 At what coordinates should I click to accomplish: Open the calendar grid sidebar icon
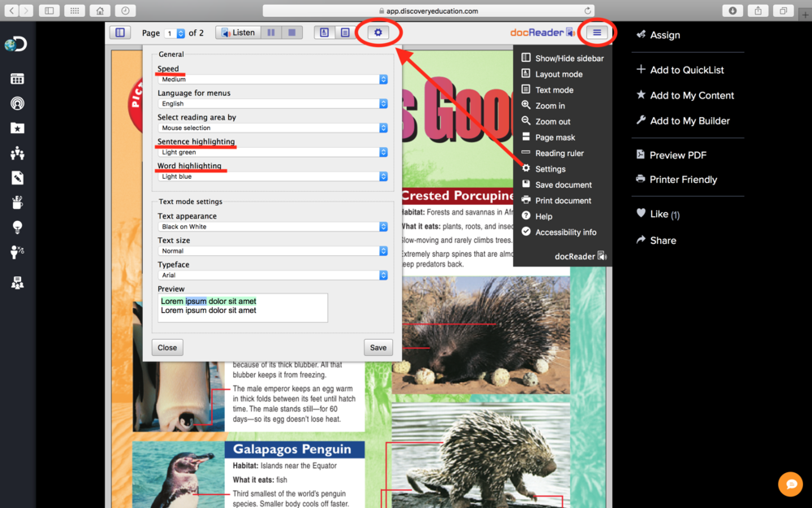click(17, 79)
